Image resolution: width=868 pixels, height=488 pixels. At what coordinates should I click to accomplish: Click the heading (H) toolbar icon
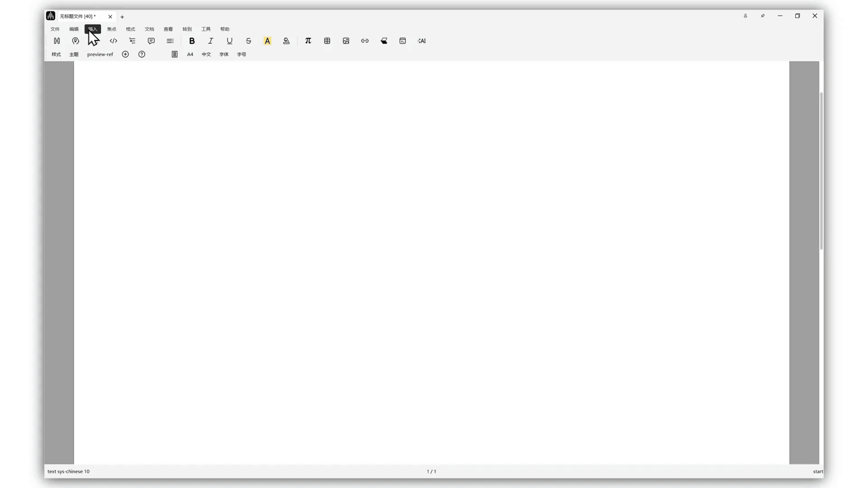(x=57, y=41)
